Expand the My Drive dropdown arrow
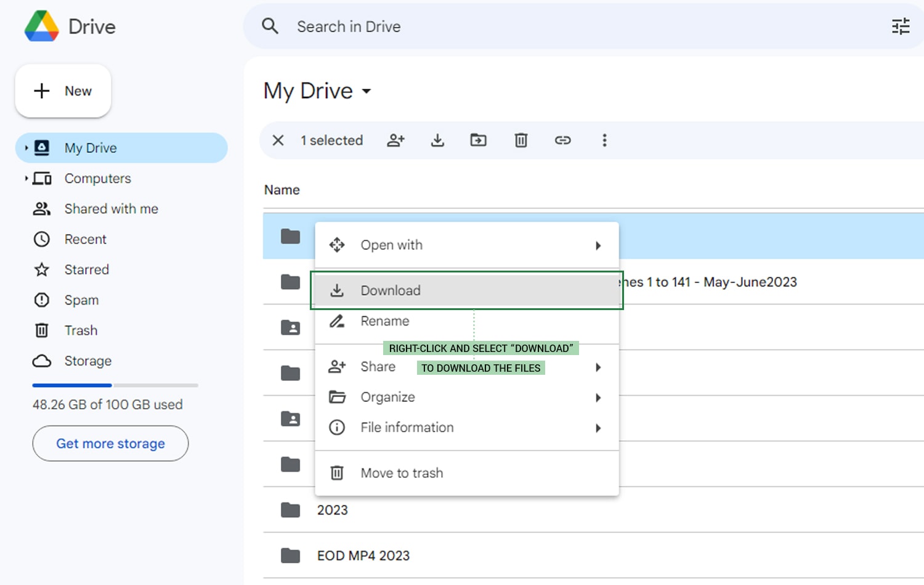Viewport: 924px width, 585px height. 367,91
